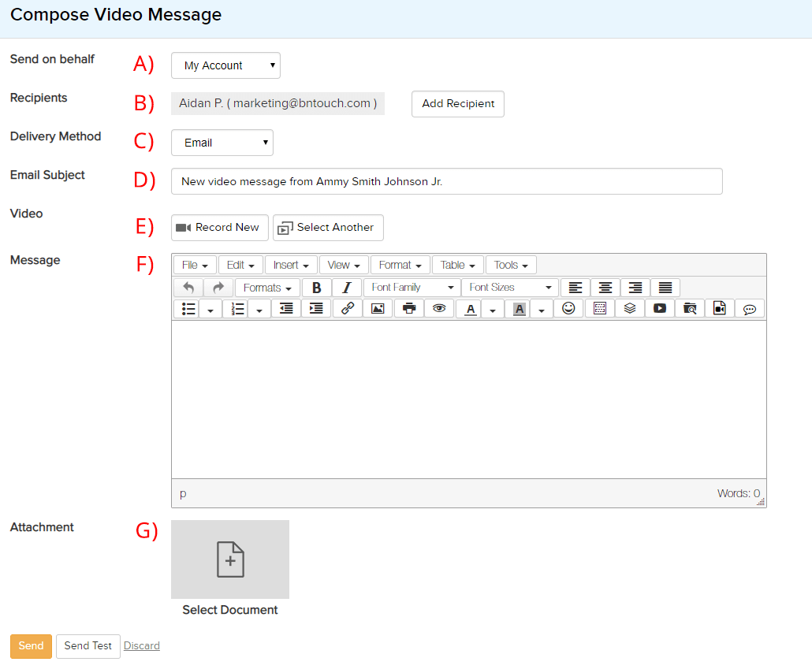The width and height of the screenshot is (812, 669).
Task: Open the Font Sizes dropdown
Action: coord(510,288)
